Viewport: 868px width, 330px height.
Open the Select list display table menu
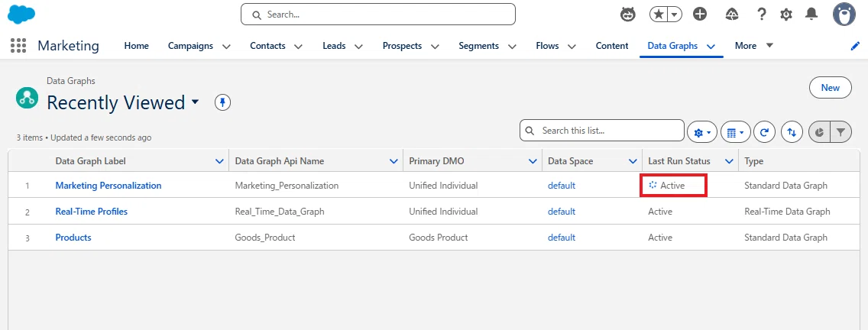point(735,132)
